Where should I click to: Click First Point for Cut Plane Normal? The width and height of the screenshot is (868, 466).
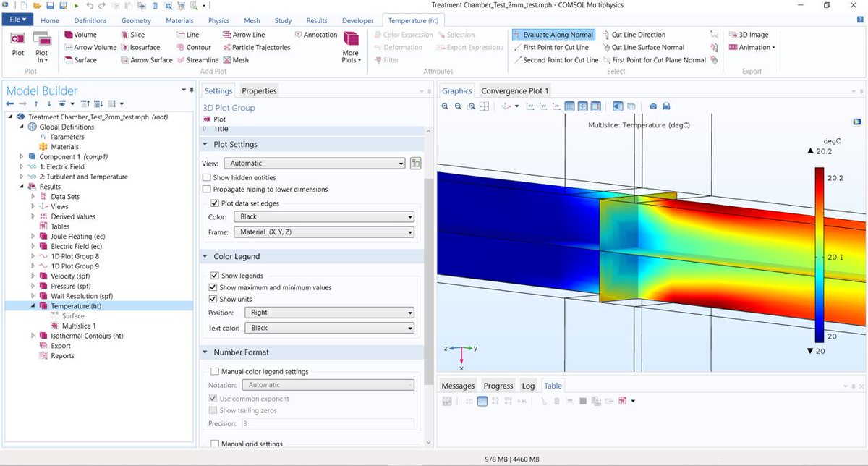(653, 60)
